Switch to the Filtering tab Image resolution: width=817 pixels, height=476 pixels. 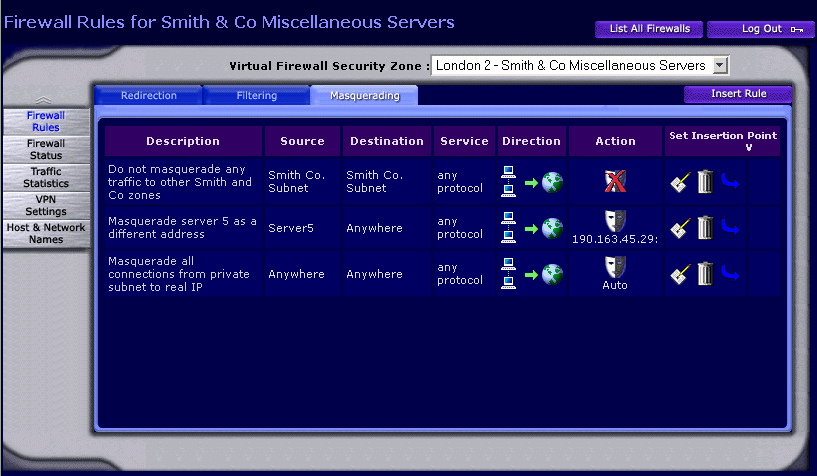pos(257,95)
